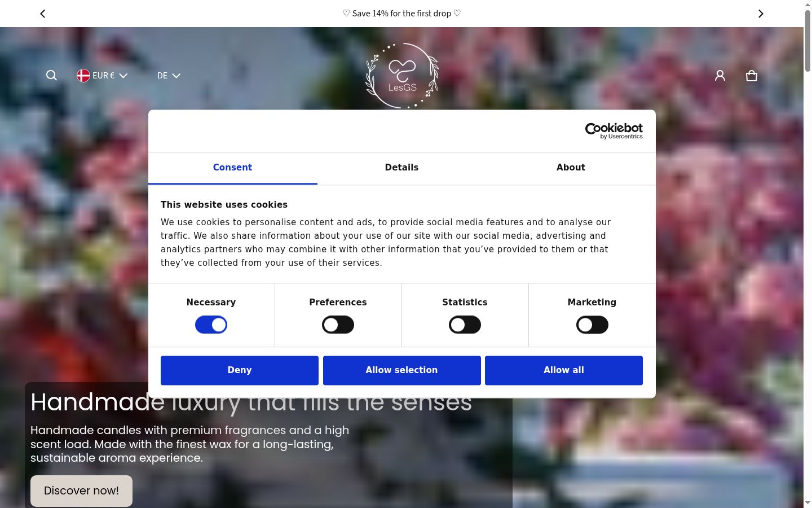
Task: Enable the Preferences cookies switch
Action: click(338, 325)
